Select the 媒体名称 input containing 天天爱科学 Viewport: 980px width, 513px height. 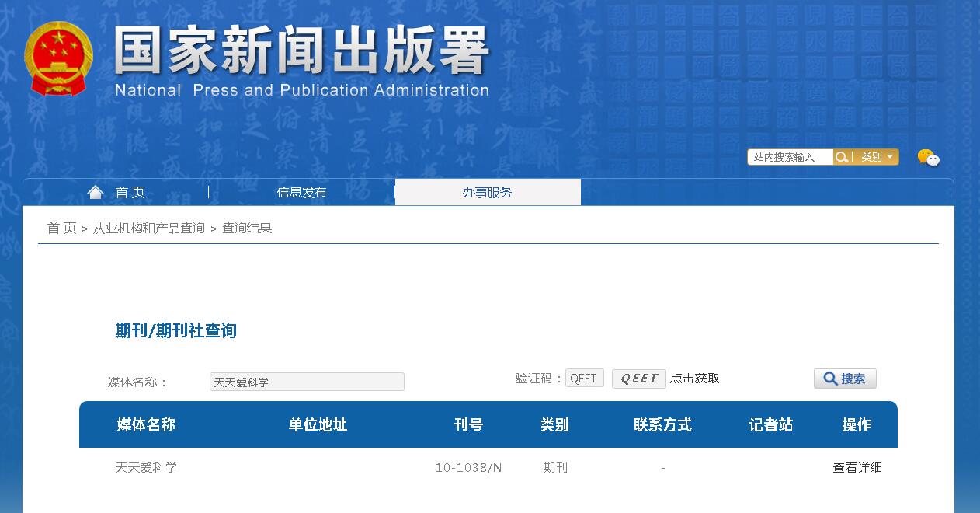coord(306,381)
